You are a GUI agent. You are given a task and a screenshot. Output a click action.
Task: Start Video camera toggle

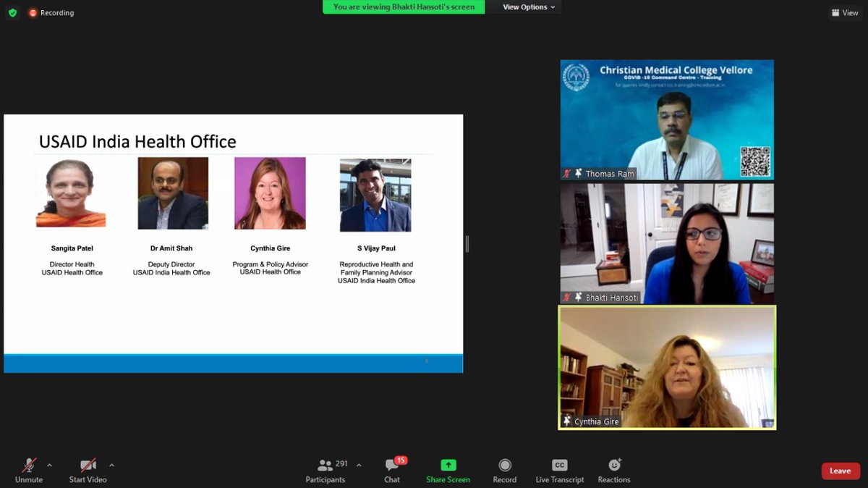(88, 471)
